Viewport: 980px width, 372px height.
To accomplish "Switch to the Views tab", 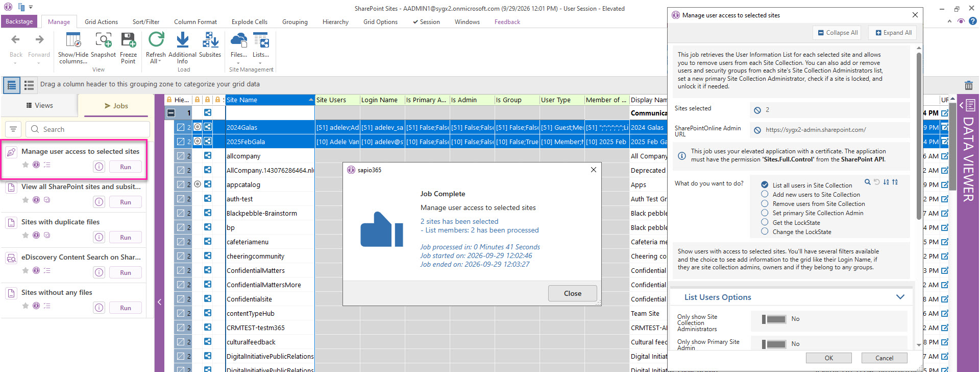I will (x=39, y=105).
